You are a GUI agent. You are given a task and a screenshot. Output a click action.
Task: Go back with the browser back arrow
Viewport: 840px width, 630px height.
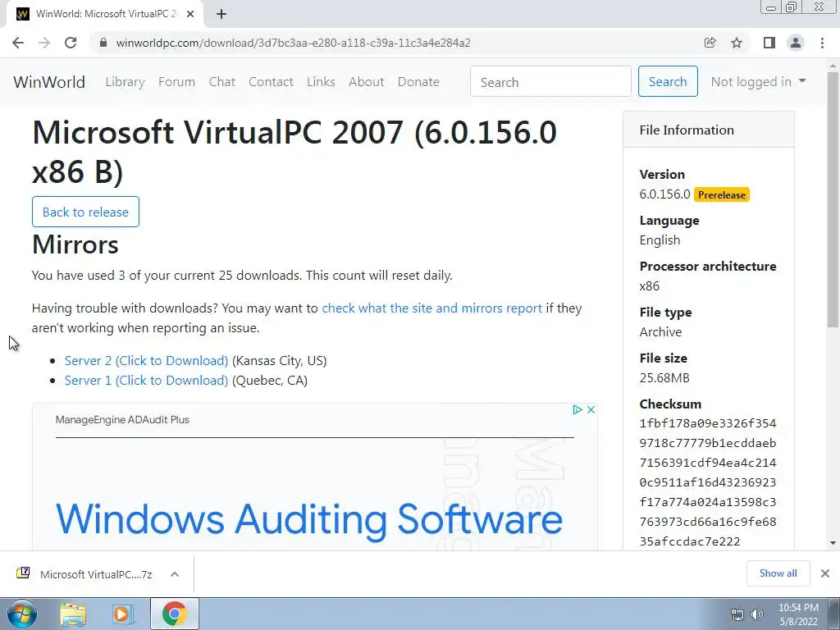pyautogui.click(x=18, y=43)
